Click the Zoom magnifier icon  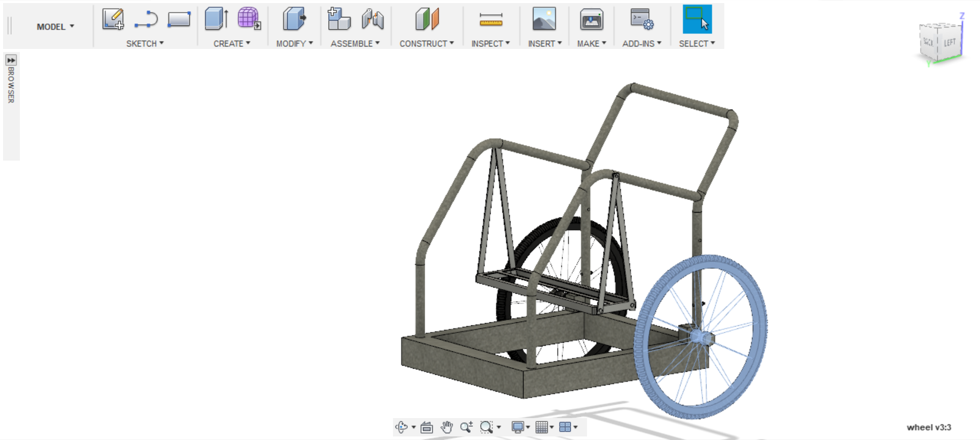pos(467,427)
